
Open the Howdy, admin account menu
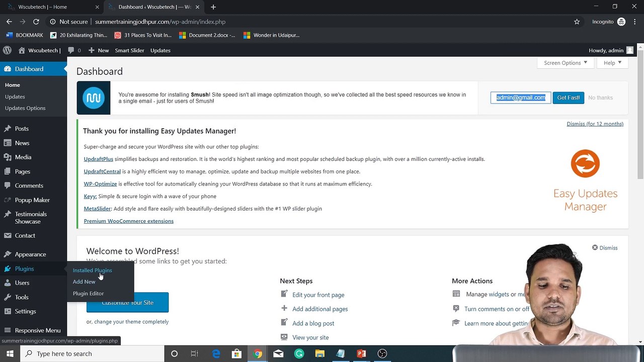coord(611,50)
